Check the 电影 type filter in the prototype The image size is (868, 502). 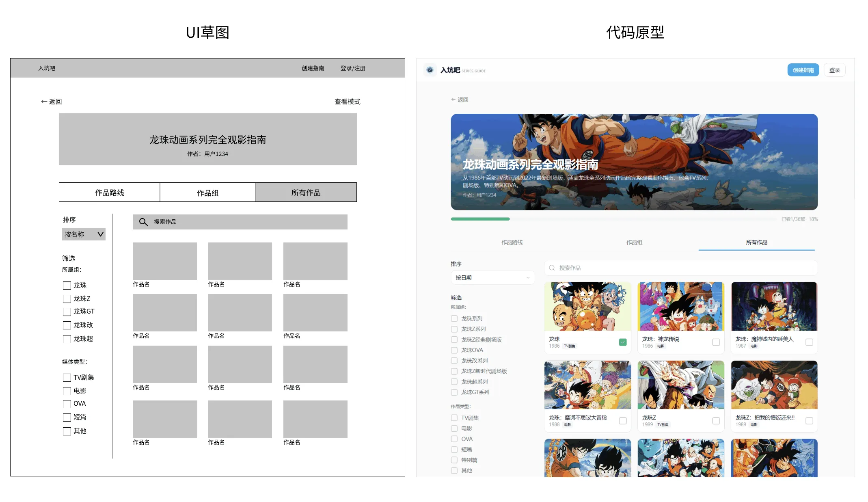tap(454, 428)
